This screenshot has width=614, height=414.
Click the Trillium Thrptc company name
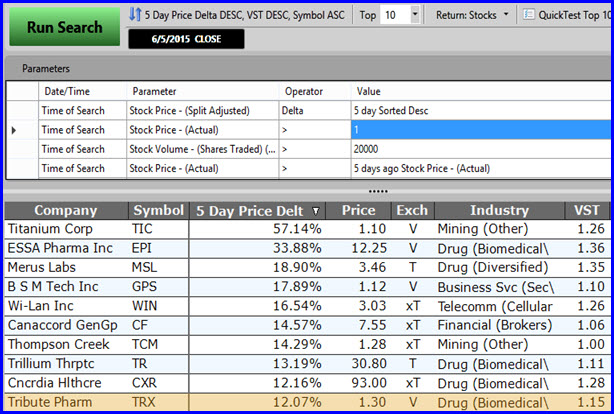[x=51, y=364]
